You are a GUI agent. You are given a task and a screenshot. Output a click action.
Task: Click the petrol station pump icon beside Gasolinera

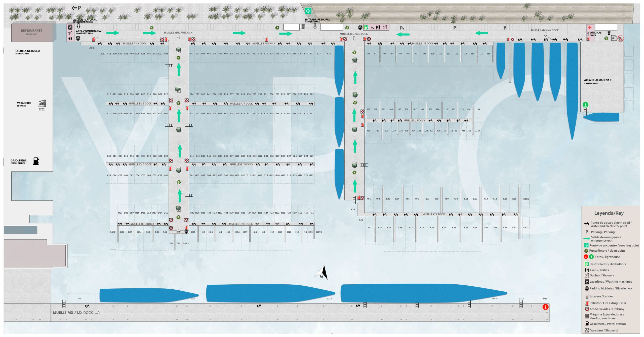[36, 161]
